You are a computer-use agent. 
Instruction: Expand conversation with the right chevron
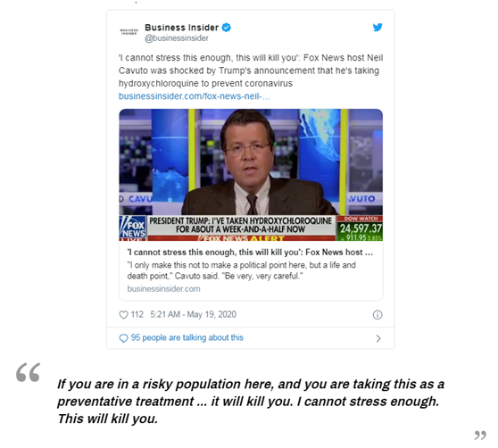[x=378, y=338]
